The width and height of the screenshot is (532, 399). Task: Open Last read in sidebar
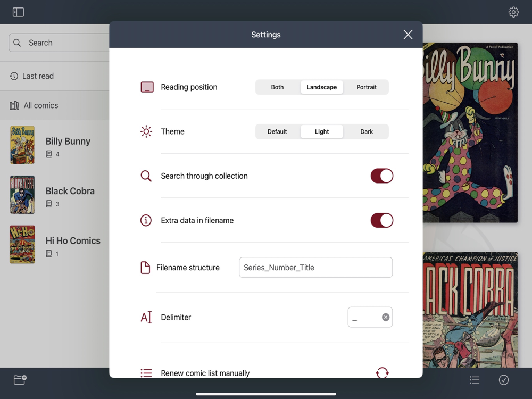(x=55, y=76)
